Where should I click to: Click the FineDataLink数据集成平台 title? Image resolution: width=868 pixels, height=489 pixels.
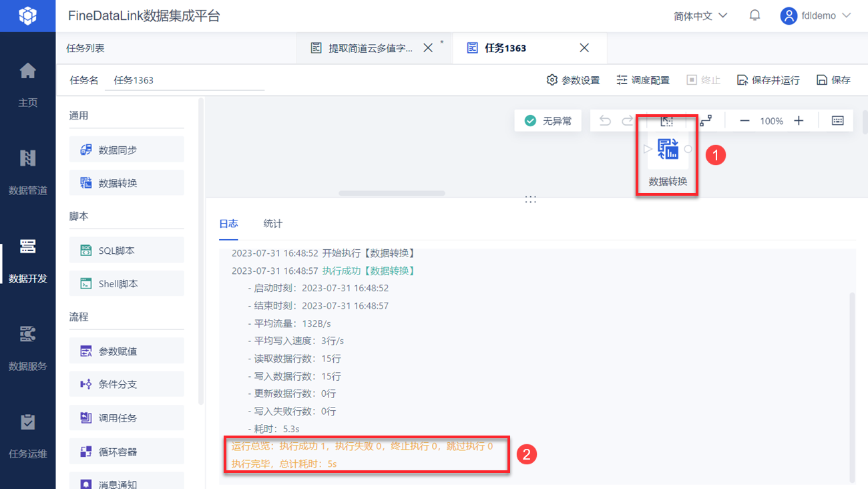tap(144, 16)
